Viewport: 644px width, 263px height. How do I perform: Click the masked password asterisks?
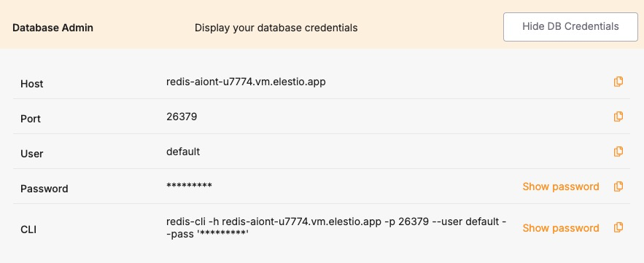pos(190,186)
